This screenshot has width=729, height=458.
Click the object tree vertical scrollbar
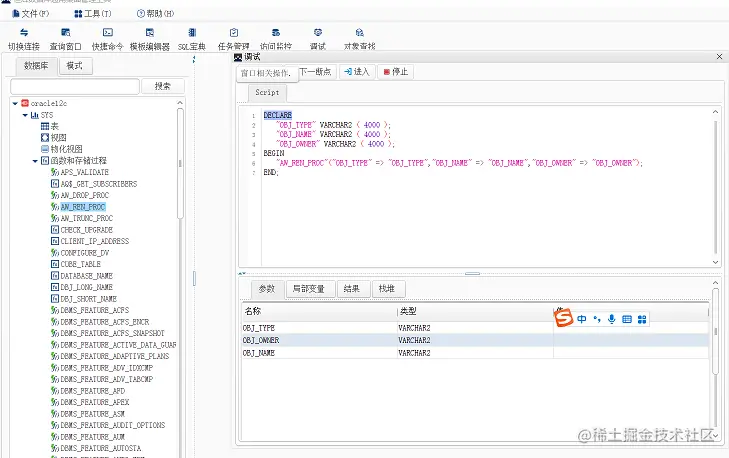click(180, 163)
